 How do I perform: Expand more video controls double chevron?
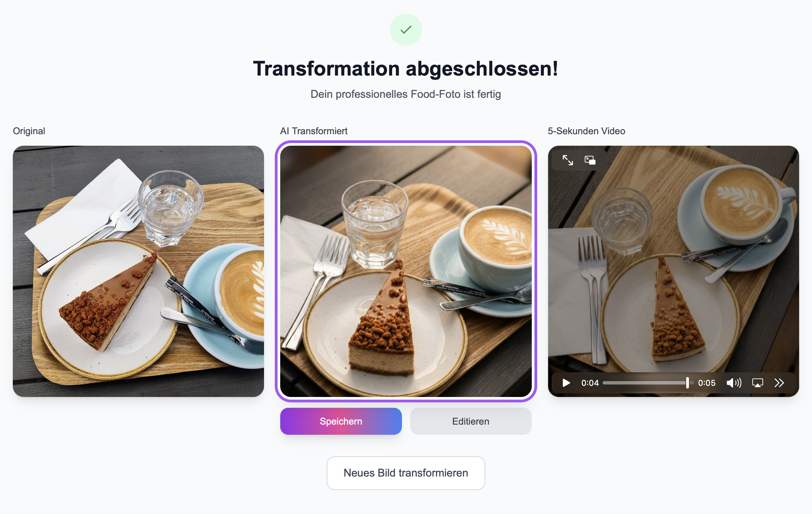click(x=779, y=383)
